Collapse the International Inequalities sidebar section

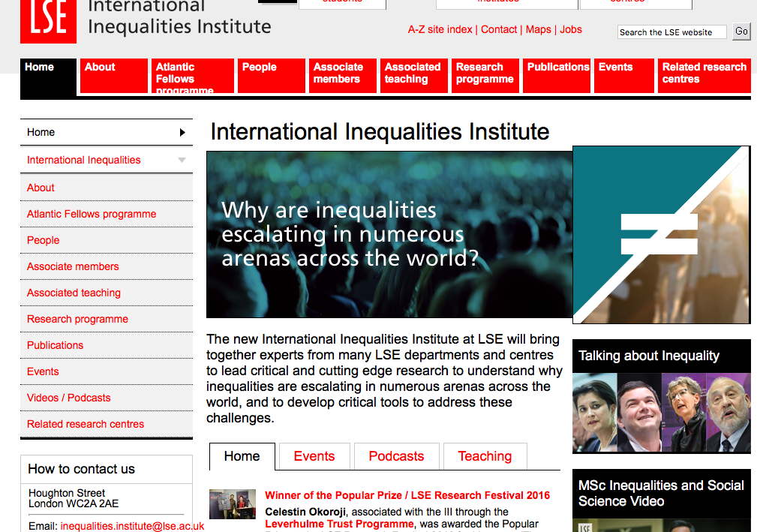click(182, 160)
